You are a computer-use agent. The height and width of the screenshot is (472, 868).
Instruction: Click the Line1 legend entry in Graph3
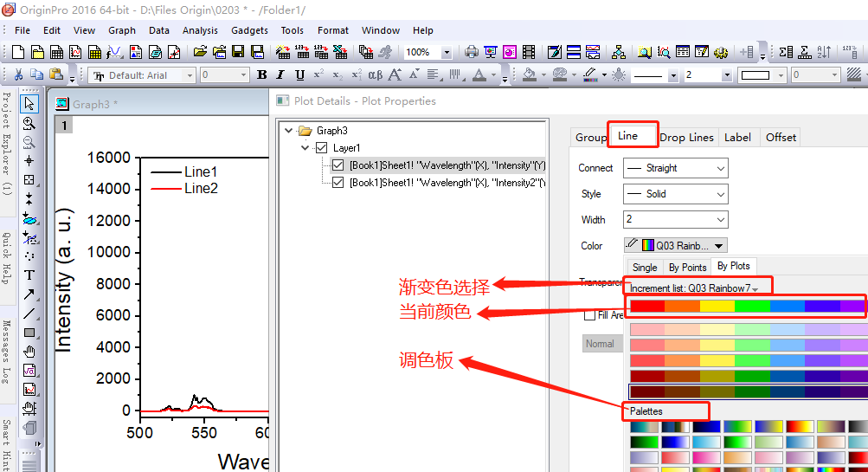pyautogui.click(x=184, y=171)
